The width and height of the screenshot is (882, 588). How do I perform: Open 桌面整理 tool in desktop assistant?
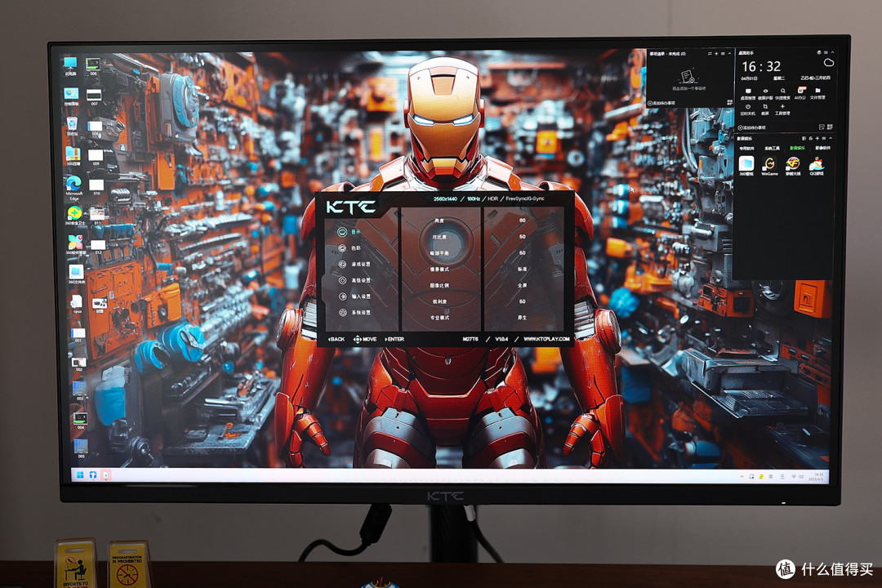(x=747, y=93)
